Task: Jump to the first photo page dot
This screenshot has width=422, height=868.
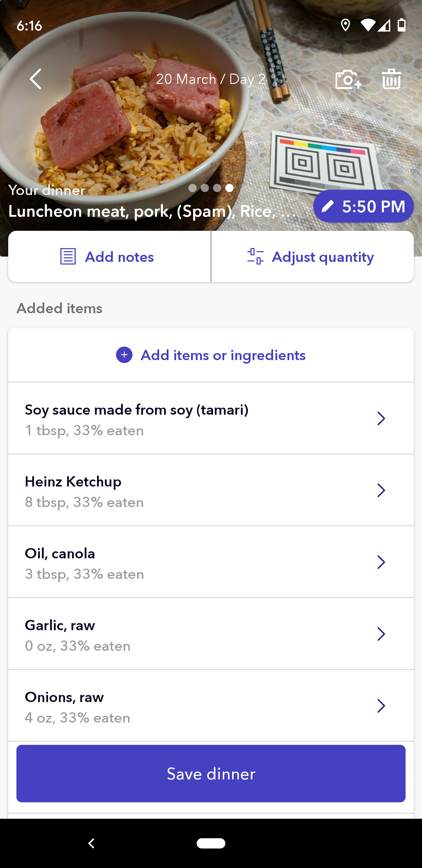Action: pyautogui.click(x=192, y=188)
